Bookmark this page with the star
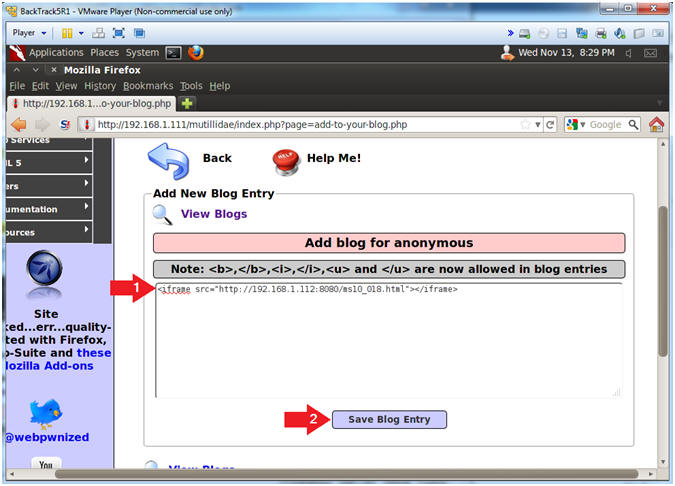 pos(525,125)
